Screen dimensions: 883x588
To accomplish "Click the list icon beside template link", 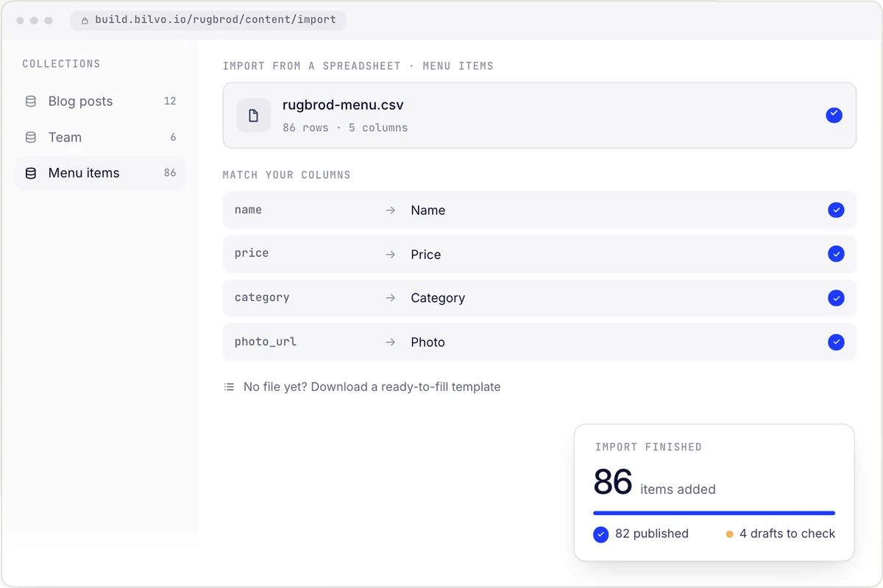I will coord(230,387).
